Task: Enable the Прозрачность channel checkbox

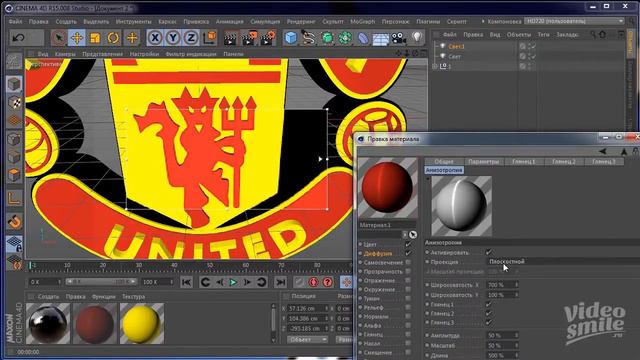Action: tap(408, 271)
